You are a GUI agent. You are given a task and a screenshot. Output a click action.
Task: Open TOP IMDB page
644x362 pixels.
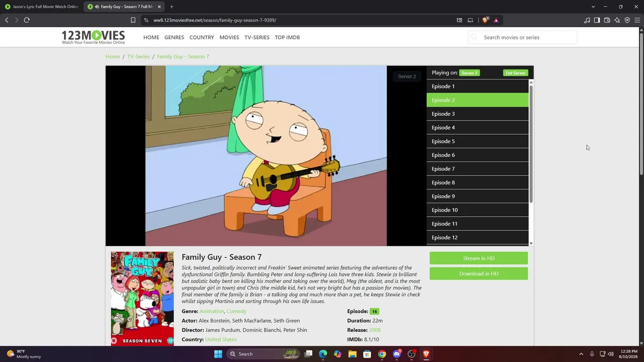287,37
